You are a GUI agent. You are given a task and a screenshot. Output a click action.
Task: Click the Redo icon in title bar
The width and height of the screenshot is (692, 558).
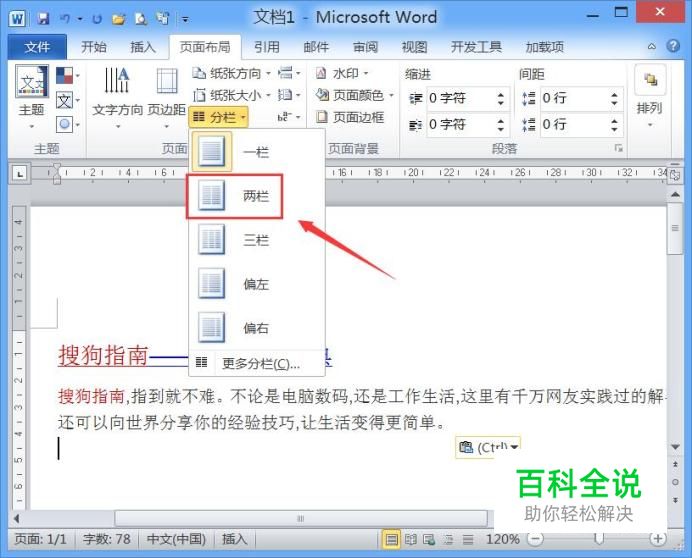coord(97,19)
